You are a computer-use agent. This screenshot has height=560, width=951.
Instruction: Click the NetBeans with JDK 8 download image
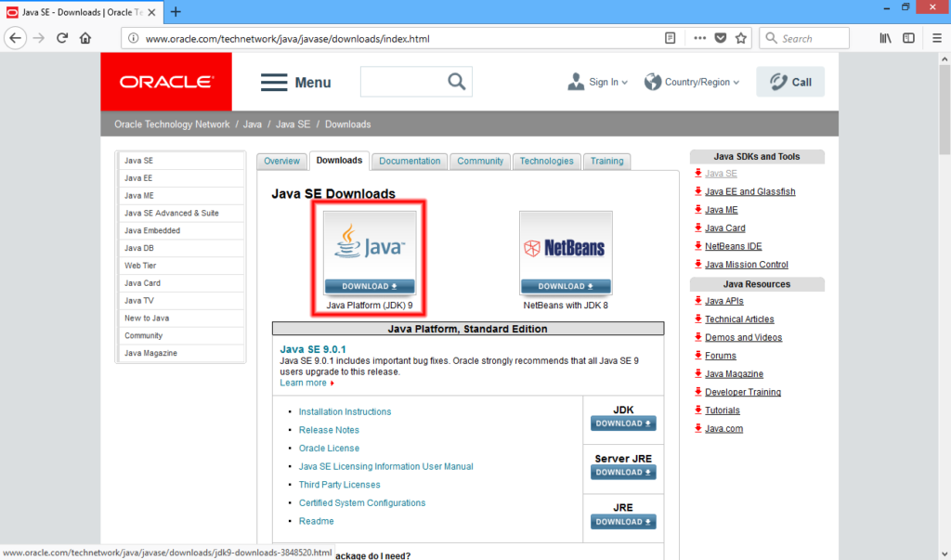tap(566, 253)
